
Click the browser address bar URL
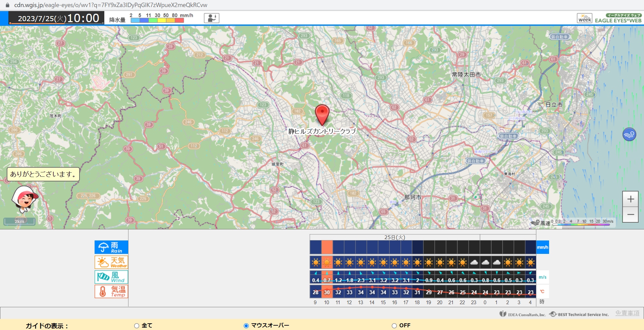coord(111,5)
